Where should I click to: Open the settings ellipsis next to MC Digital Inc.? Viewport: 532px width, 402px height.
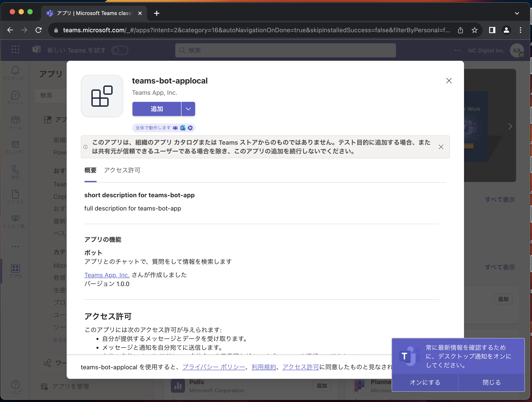[457, 50]
